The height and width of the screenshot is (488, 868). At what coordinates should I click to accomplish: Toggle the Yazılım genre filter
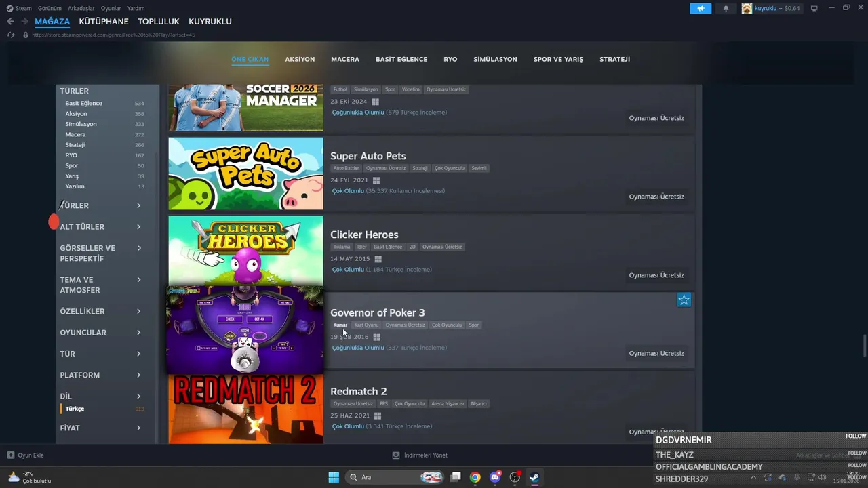(104, 186)
